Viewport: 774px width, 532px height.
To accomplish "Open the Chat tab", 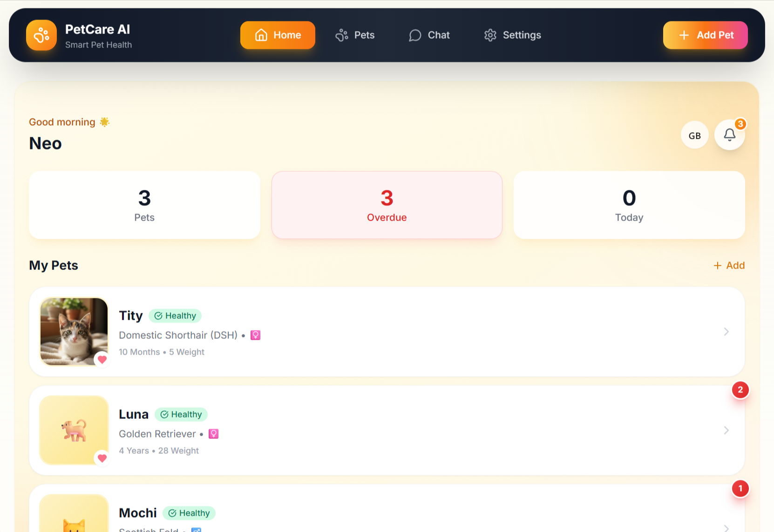I will click(429, 35).
